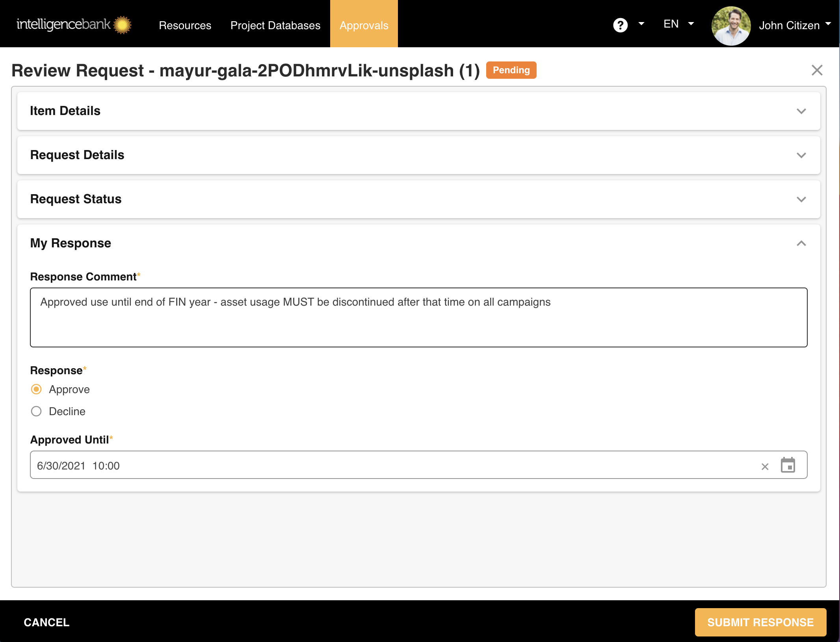
Task: Expand the Request Status section
Action: tap(801, 199)
